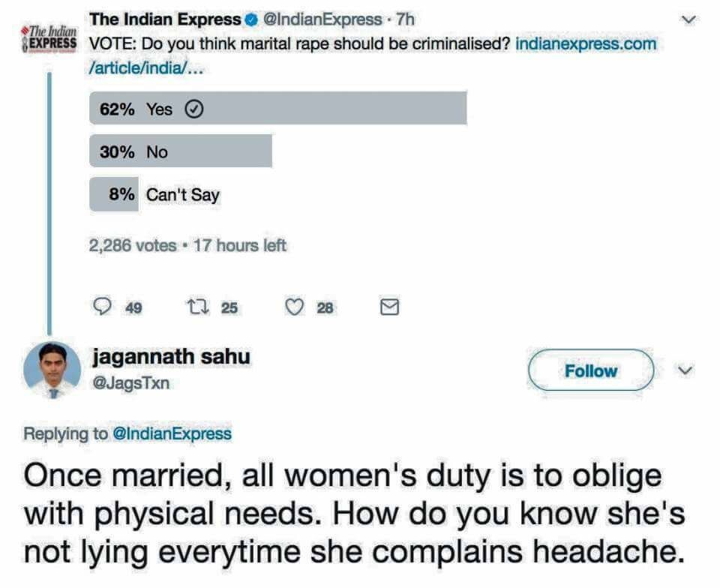
Task: Click the blue verified badge
Action: (x=251, y=20)
